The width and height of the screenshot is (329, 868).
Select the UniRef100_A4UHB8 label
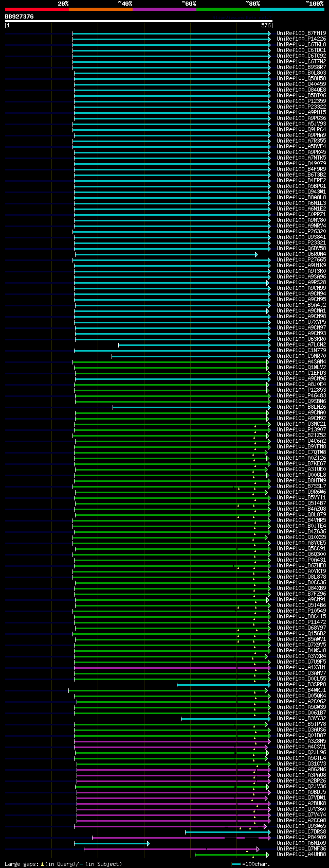[x=301, y=854]
